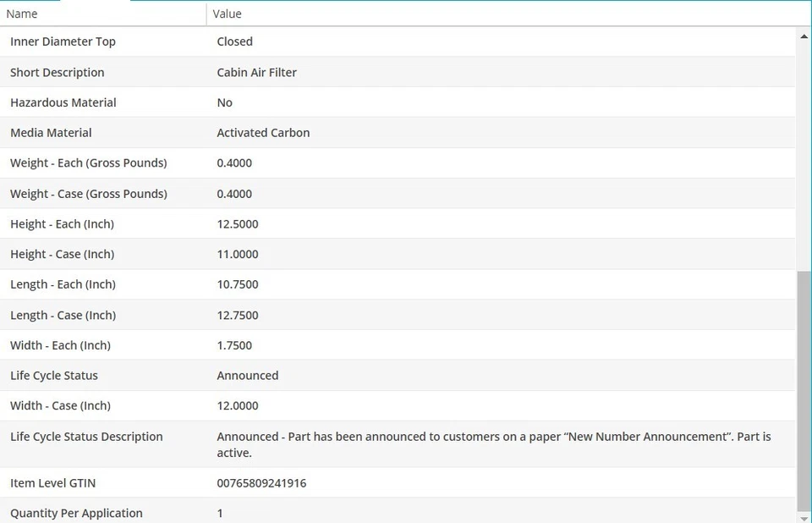Select the Inner Diameter Top label
Image resolution: width=812 pixels, height=523 pixels.
pyautogui.click(x=63, y=41)
